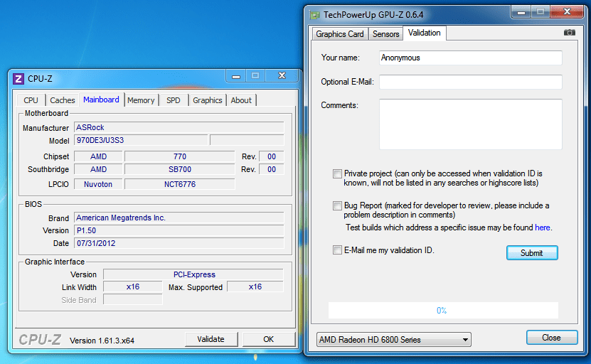Enable the Private project checkbox
The image size is (591, 364).
click(x=337, y=173)
